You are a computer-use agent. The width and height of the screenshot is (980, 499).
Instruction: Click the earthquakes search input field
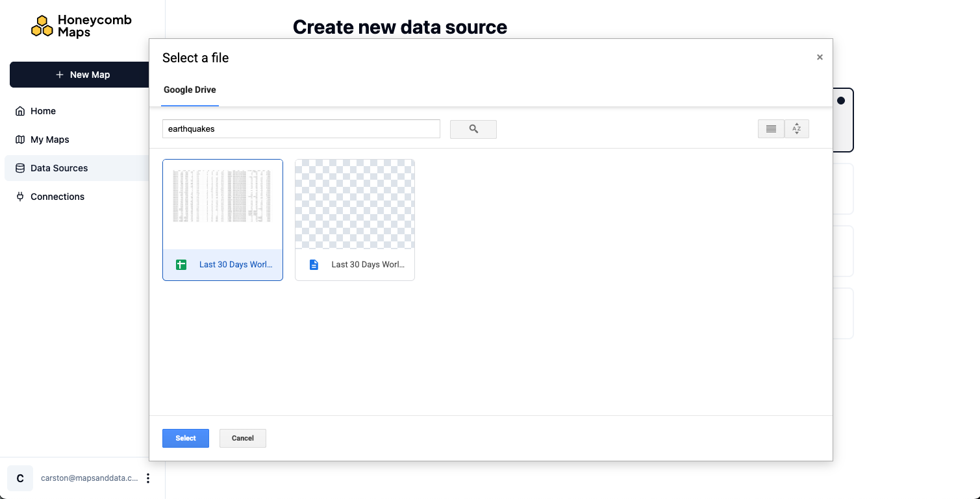pos(301,128)
